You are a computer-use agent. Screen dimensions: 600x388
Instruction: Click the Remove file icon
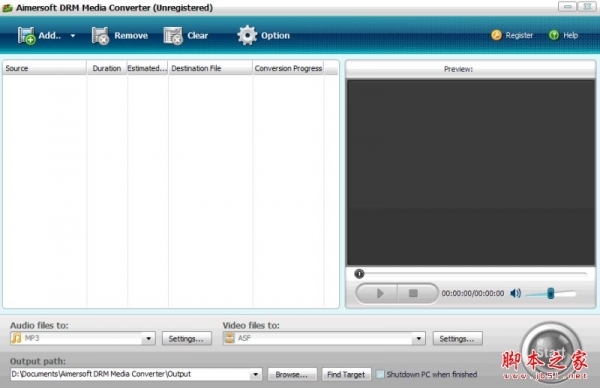pyautogui.click(x=100, y=36)
